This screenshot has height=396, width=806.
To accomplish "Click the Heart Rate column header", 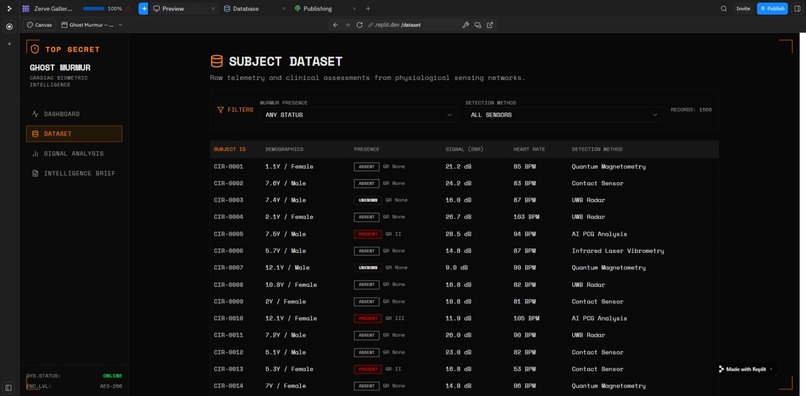I will pos(529,149).
